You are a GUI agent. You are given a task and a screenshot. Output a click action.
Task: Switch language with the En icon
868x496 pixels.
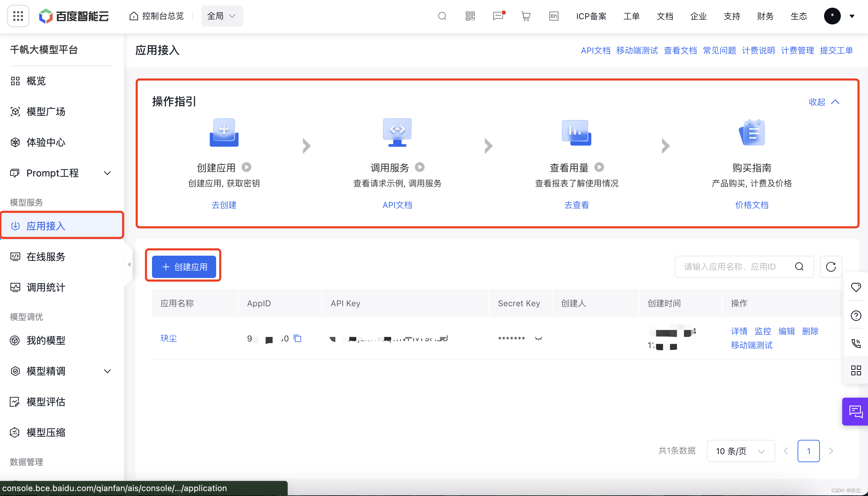click(x=554, y=16)
